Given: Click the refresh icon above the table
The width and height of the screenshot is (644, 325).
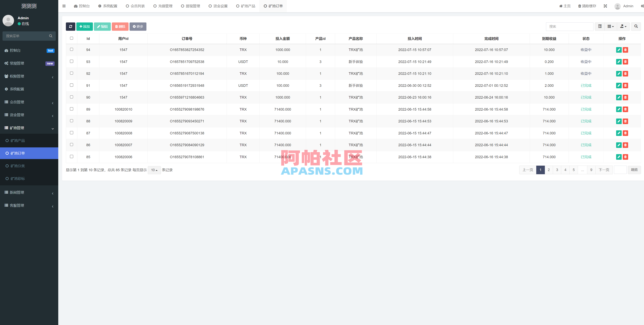Looking at the screenshot, I should (71, 27).
